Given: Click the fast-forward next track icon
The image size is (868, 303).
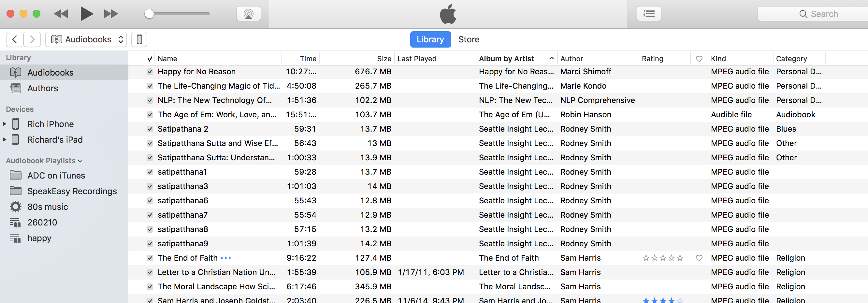Looking at the screenshot, I should coord(111,14).
